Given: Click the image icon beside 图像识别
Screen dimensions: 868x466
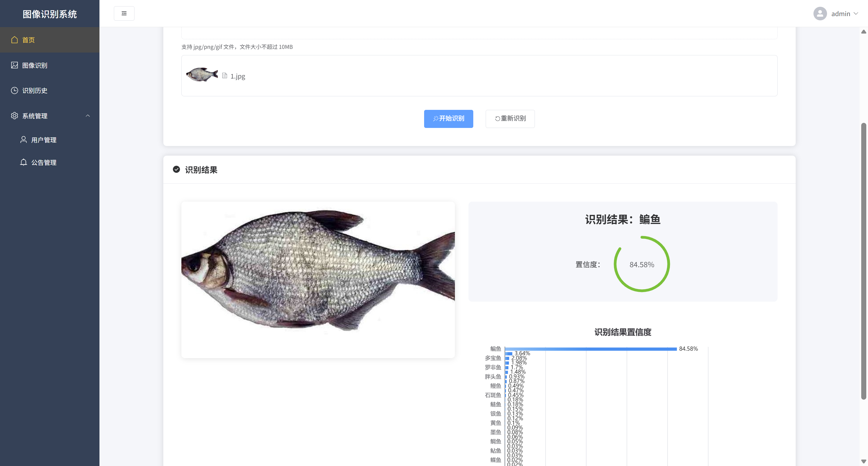Looking at the screenshot, I should tap(14, 65).
